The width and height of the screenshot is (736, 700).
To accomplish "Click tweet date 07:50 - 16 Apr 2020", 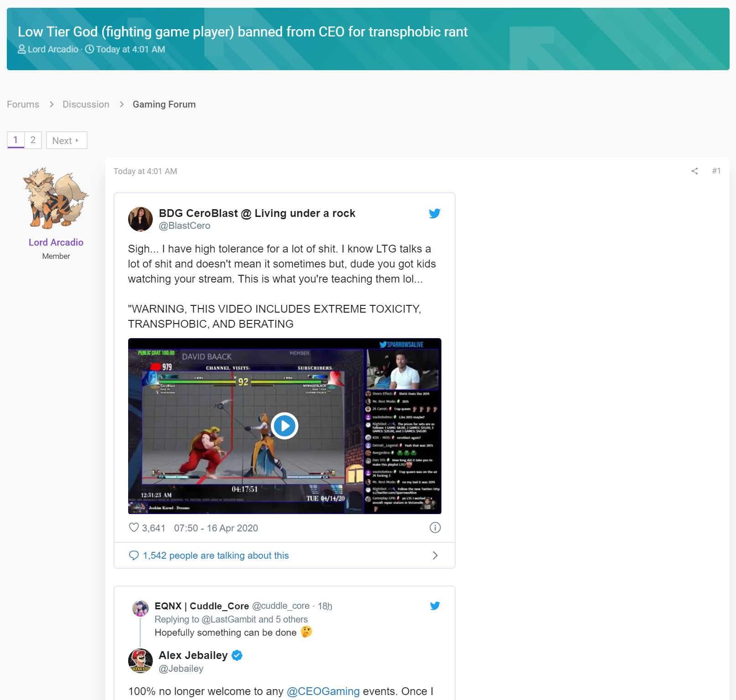I will pos(216,528).
